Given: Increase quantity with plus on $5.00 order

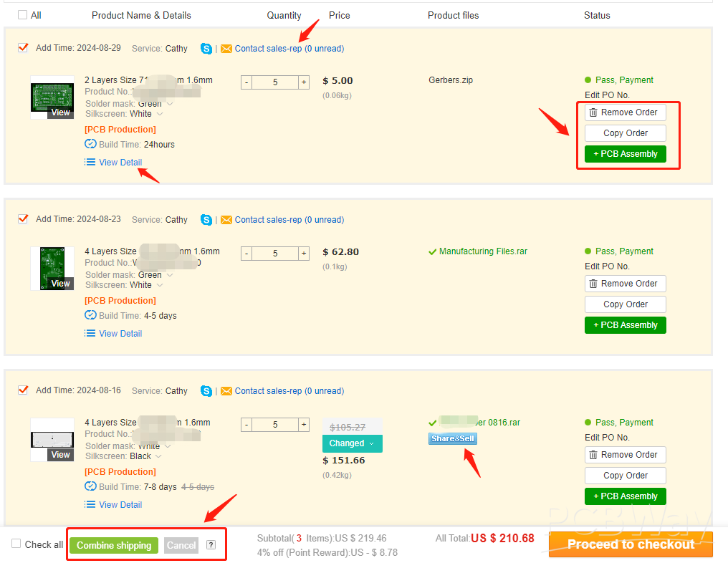Looking at the screenshot, I should coord(304,82).
